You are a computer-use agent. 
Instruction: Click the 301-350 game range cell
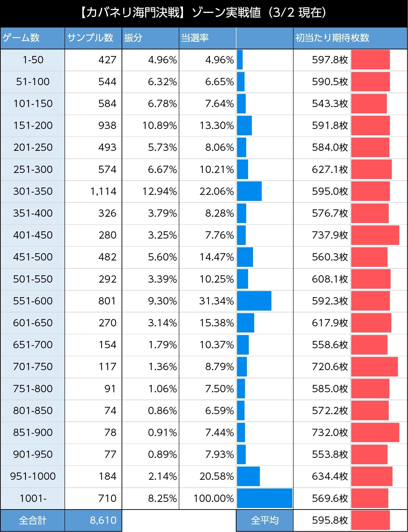[33, 191]
